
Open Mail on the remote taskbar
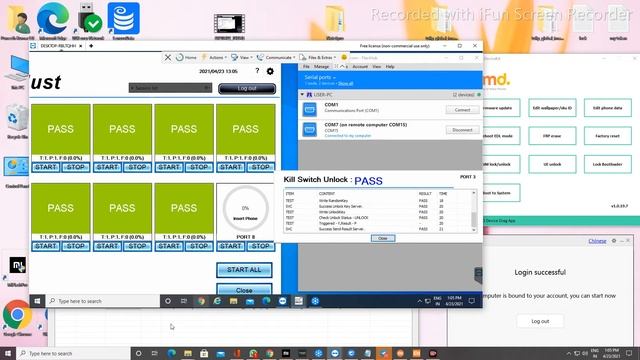(x=250, y=301)
